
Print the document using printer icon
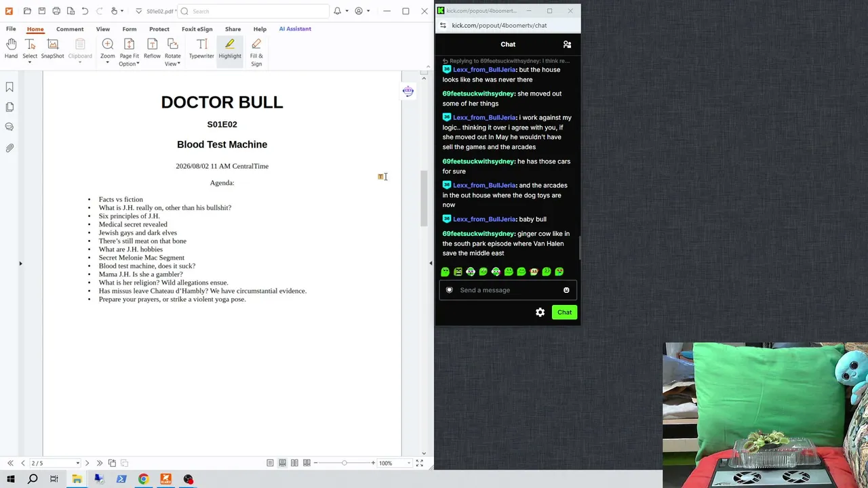[56, 11]
